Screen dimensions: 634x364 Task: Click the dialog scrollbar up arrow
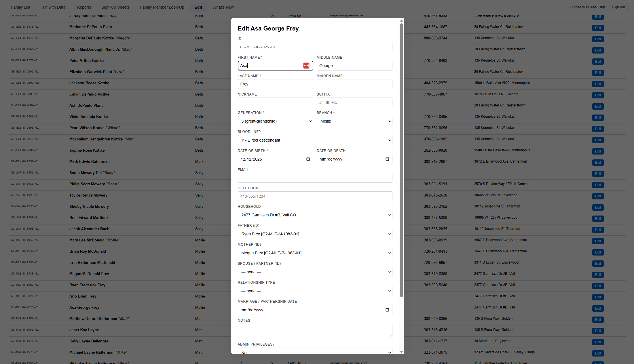coord(401,21)
